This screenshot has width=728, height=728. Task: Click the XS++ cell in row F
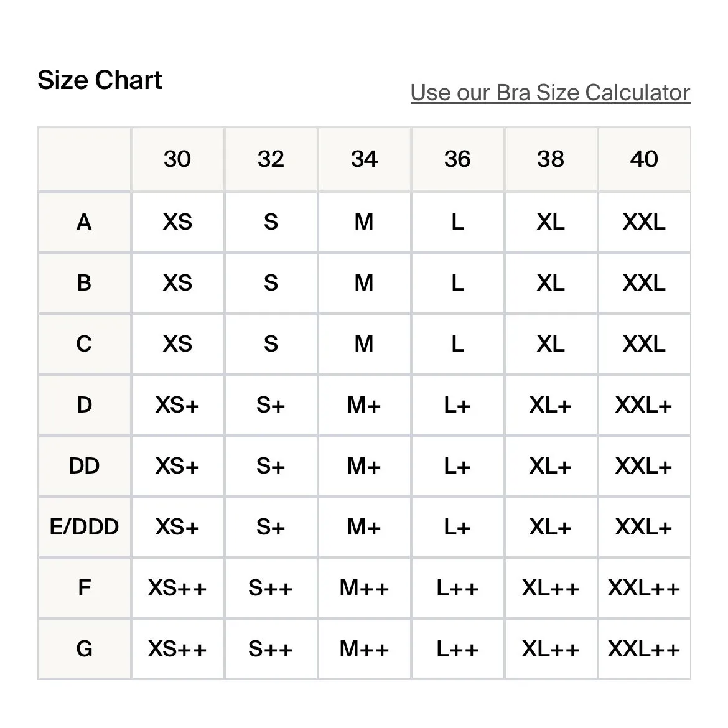[177, 588]
